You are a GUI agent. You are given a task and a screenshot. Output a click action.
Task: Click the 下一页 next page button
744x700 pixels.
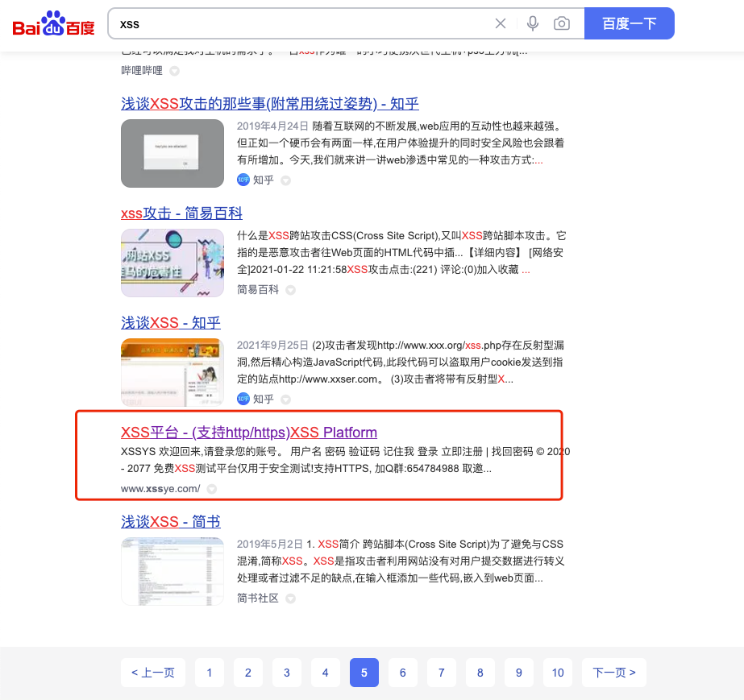click(613, 673)
